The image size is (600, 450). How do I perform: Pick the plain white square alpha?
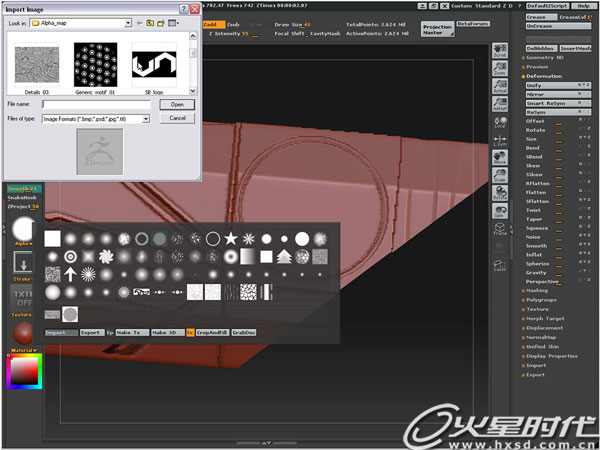tap(52, 239)
